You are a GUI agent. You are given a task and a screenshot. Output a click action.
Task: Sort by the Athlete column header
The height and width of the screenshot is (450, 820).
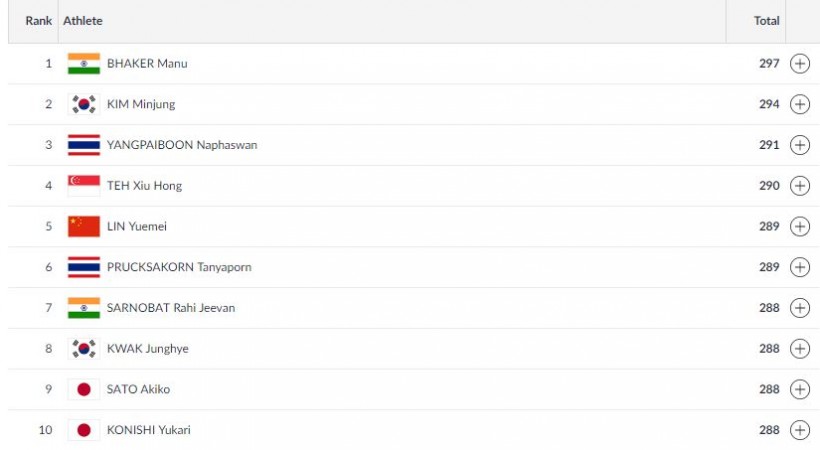click(x=83, y=21)
